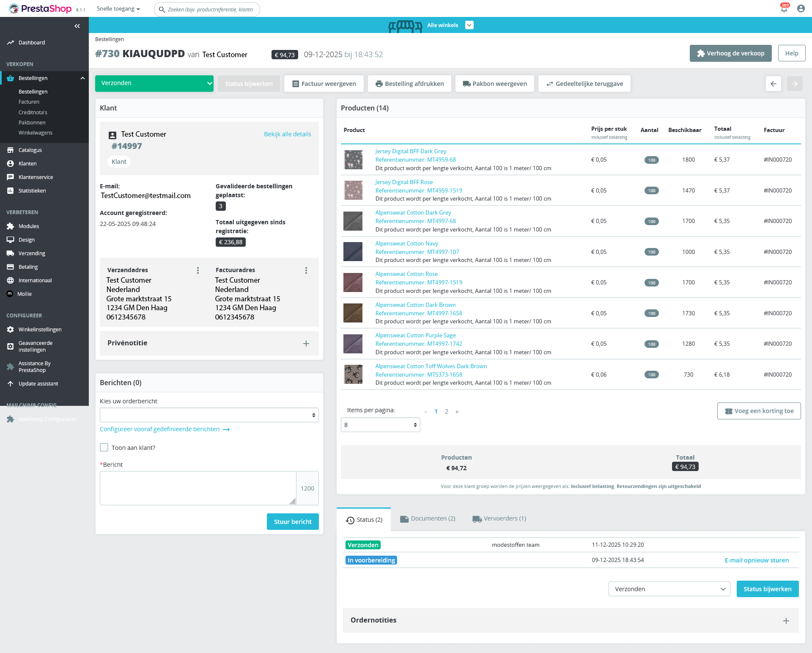Click the Mollie sidebar icon

coord(10,294)
